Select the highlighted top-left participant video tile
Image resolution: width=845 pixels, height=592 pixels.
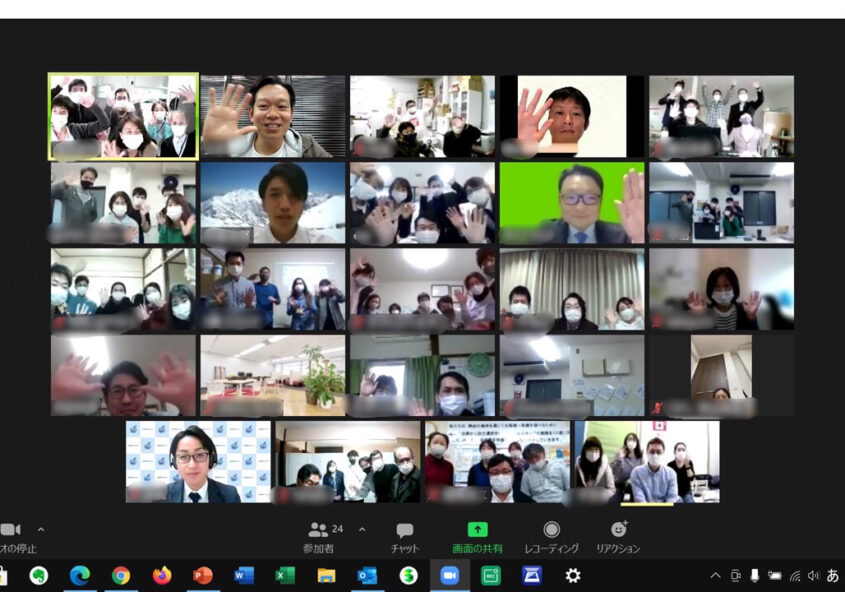pos(123,116)
